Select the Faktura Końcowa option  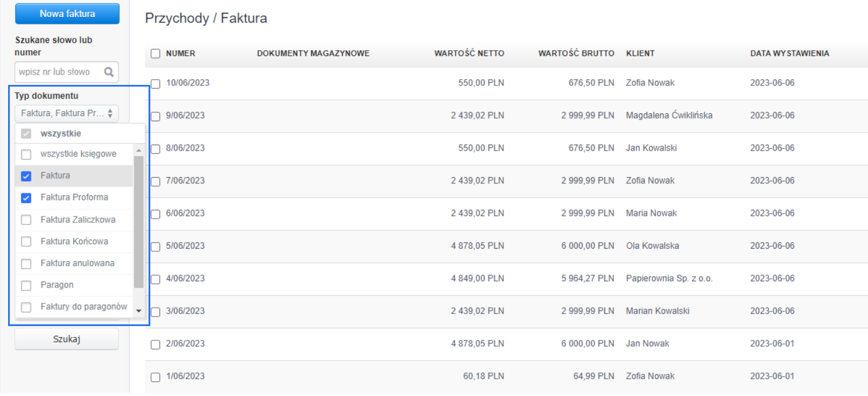[26, 242]
